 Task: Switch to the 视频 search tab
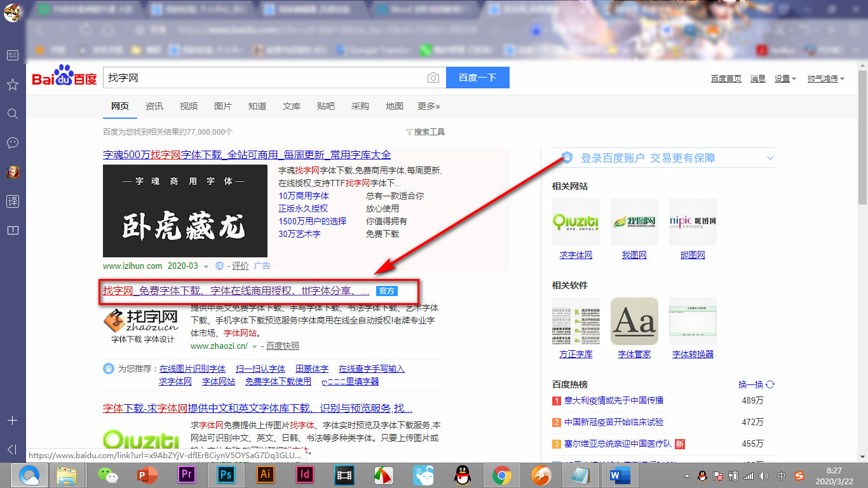[x=189, y=106]
